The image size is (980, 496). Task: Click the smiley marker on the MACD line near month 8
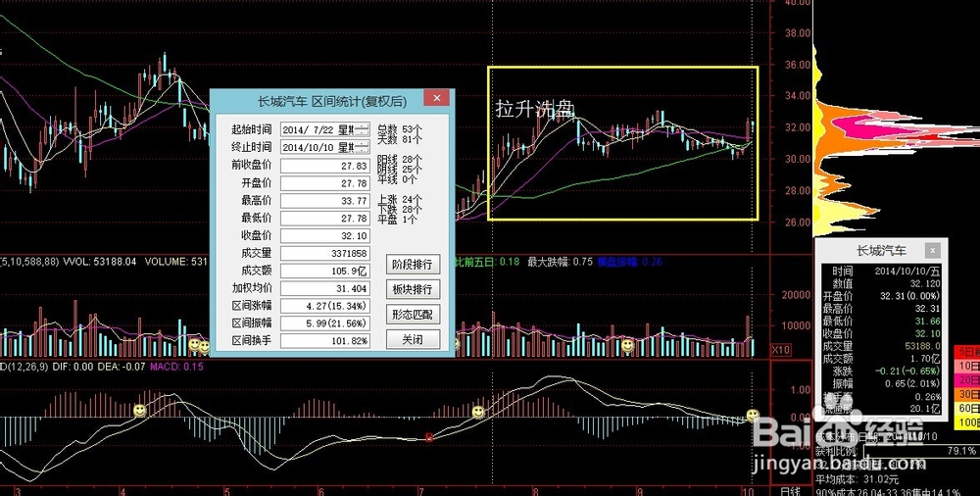pos(478,412)
